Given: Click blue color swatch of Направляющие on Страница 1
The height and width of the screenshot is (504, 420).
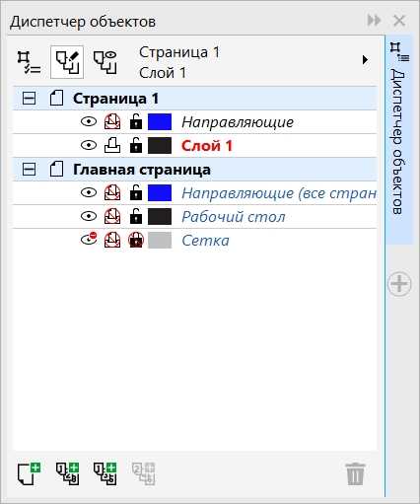Looking at the screenshot, I should (160, 122).
